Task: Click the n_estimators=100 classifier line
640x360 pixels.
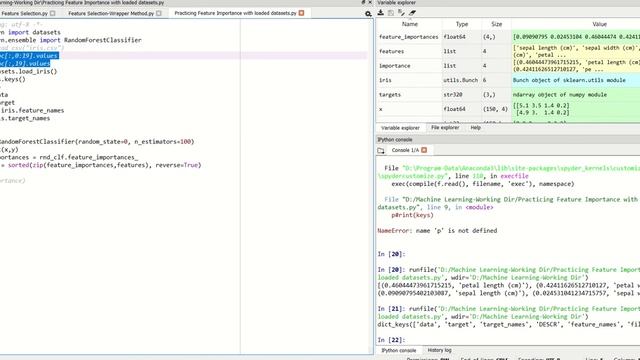Action: click(x=97, y=142)
